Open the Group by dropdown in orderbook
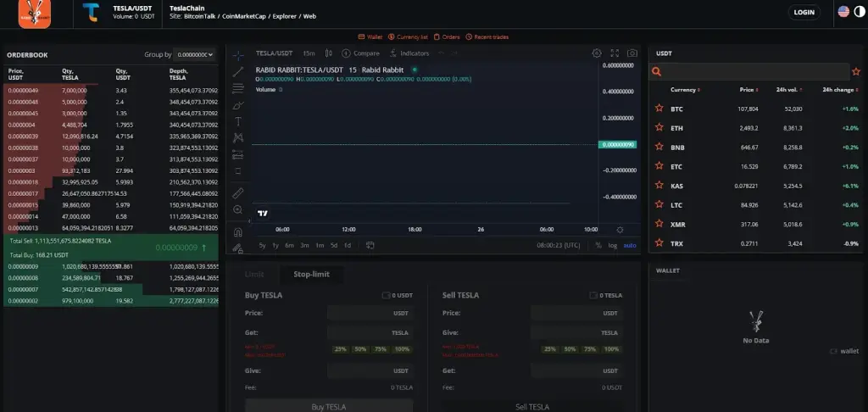Screen dimensions: 868x412 194,55
